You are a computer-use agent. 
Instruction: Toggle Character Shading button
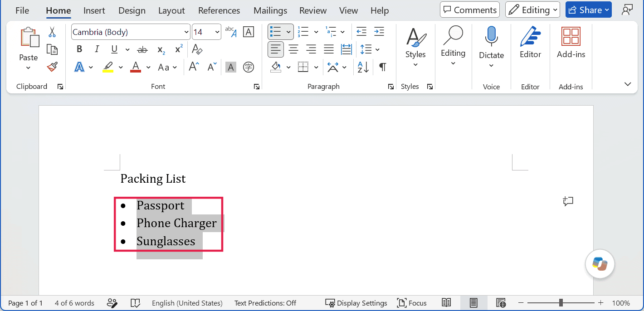(231, 67)
